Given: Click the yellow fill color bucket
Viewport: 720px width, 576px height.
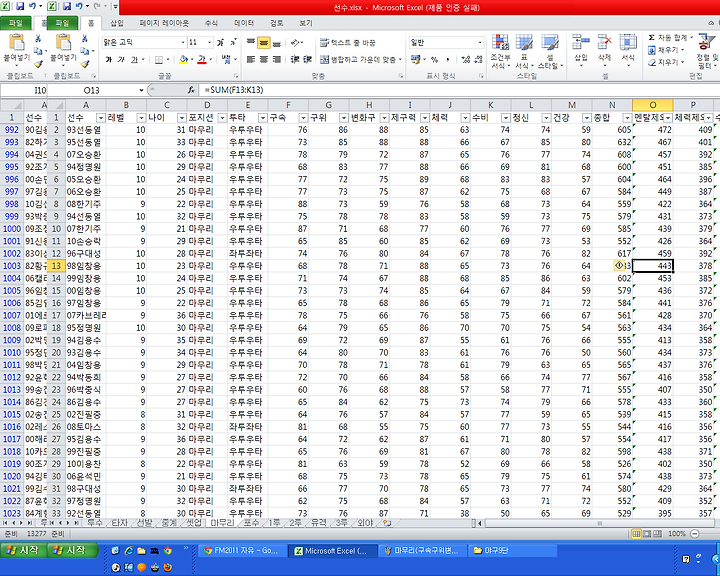Looking at the screenshot, I should click(x=183, y=59).
